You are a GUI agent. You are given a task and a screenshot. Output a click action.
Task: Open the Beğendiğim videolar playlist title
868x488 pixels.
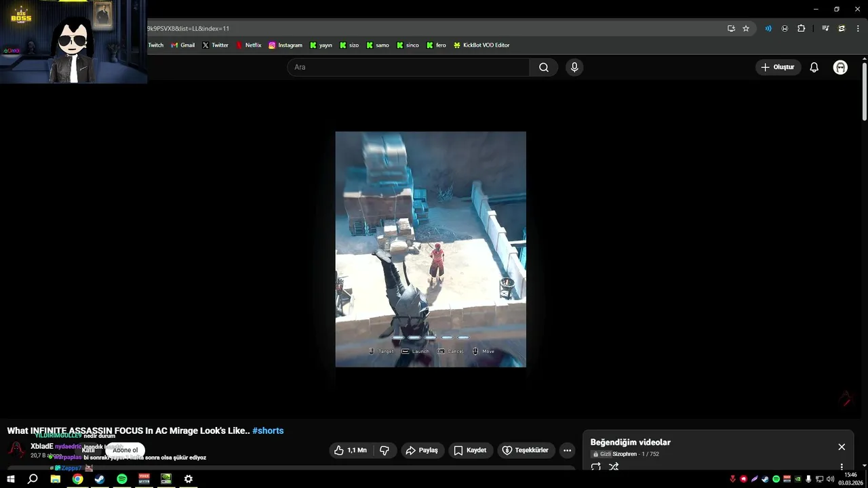[x=631, y=442]
